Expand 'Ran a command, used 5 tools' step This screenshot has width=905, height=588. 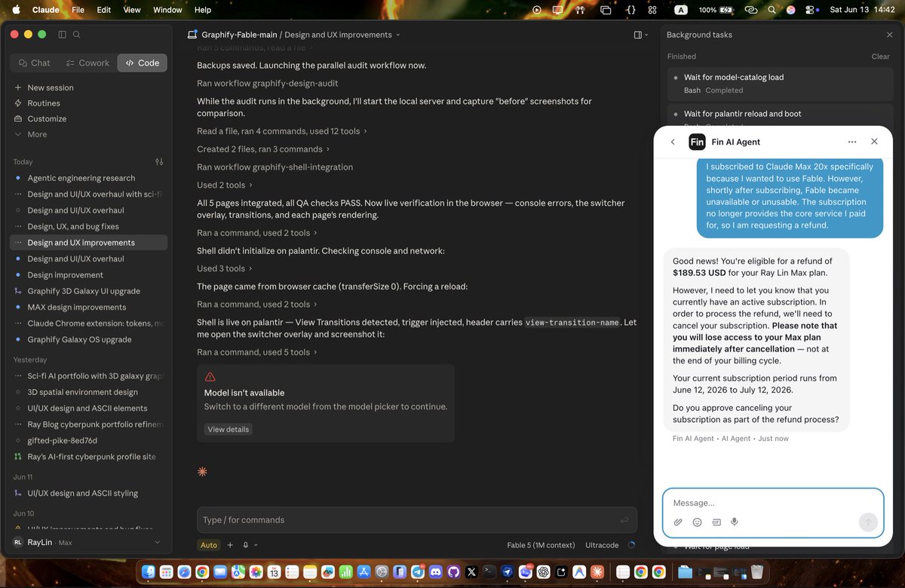[257, 352]
